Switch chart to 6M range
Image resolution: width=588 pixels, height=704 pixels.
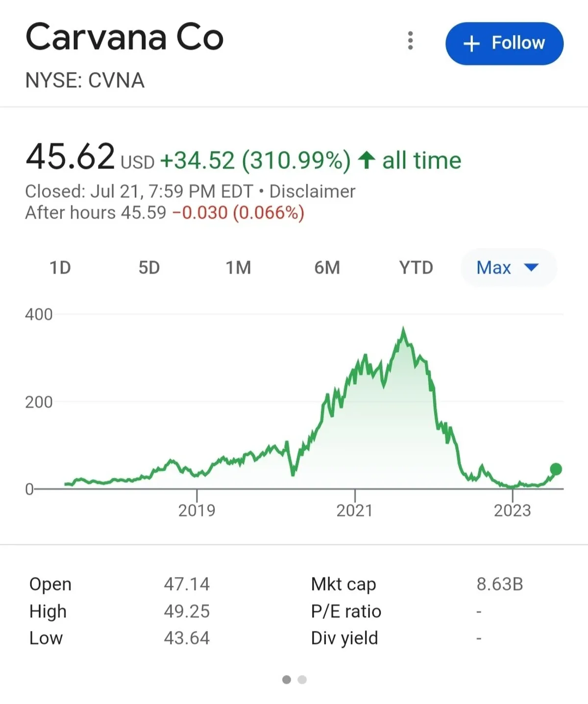[327, 268]
